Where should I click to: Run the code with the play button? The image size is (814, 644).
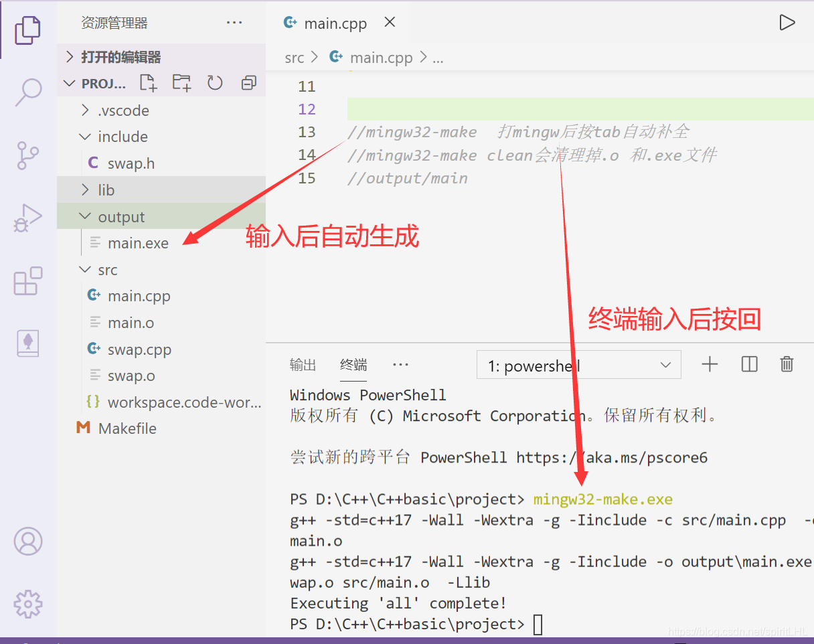click(787, 23)
